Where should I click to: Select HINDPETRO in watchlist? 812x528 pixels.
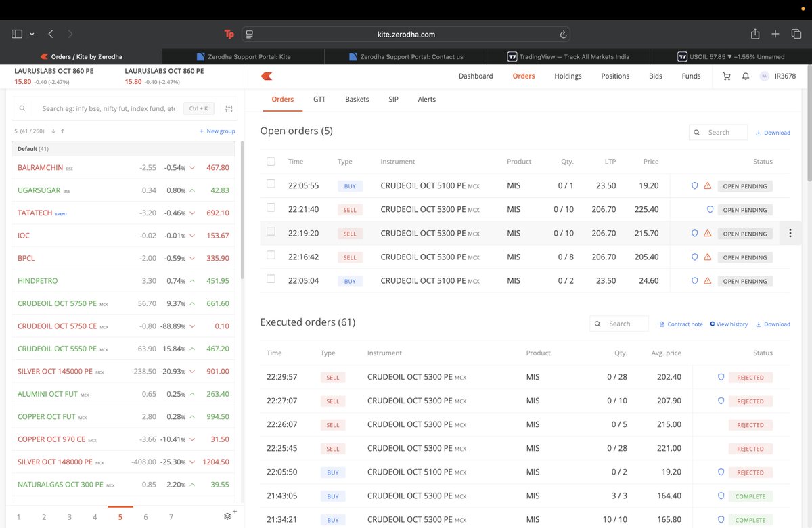pyautogui.click(x=123, y=281)
